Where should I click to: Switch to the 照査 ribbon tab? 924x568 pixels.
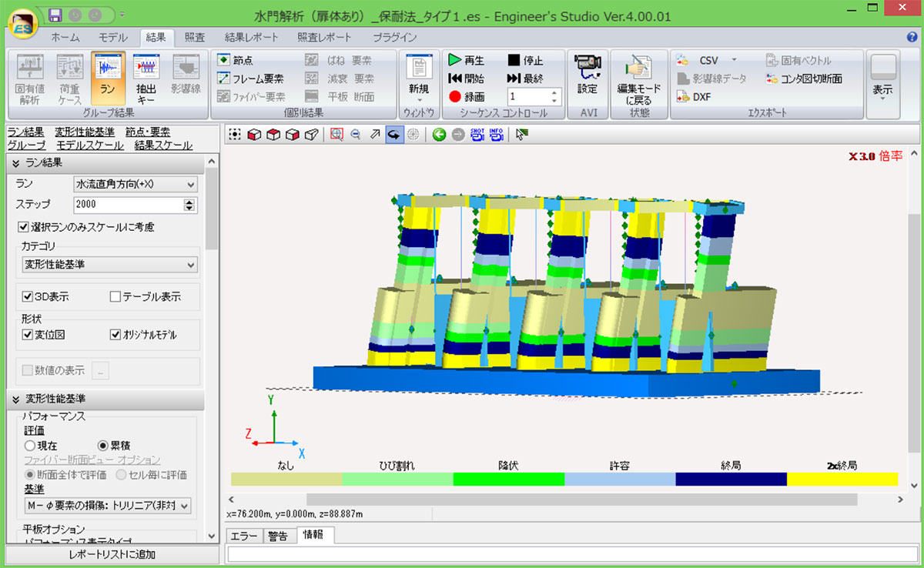click(195, 37)
